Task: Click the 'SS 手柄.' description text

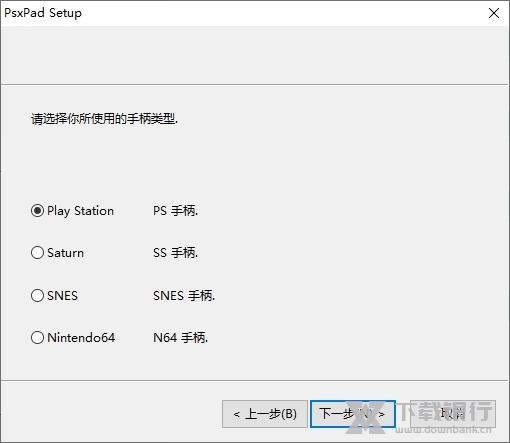Action: 175,253
